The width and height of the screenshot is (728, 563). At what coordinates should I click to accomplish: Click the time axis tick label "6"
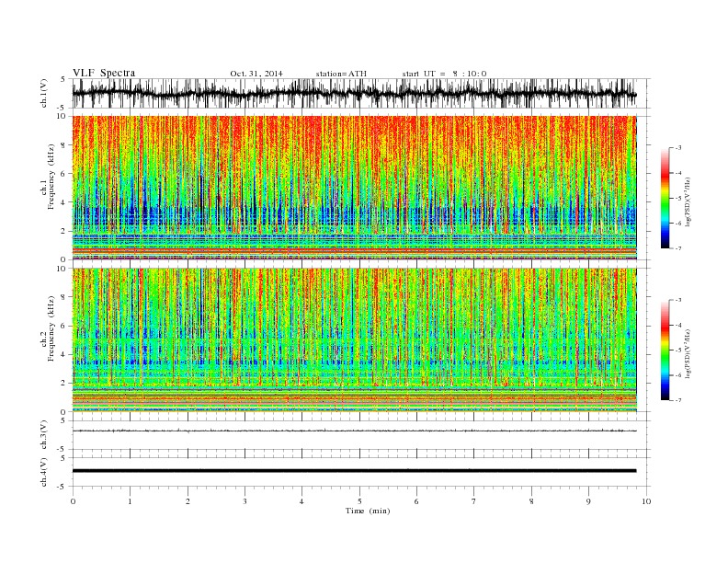pos(416,501)
